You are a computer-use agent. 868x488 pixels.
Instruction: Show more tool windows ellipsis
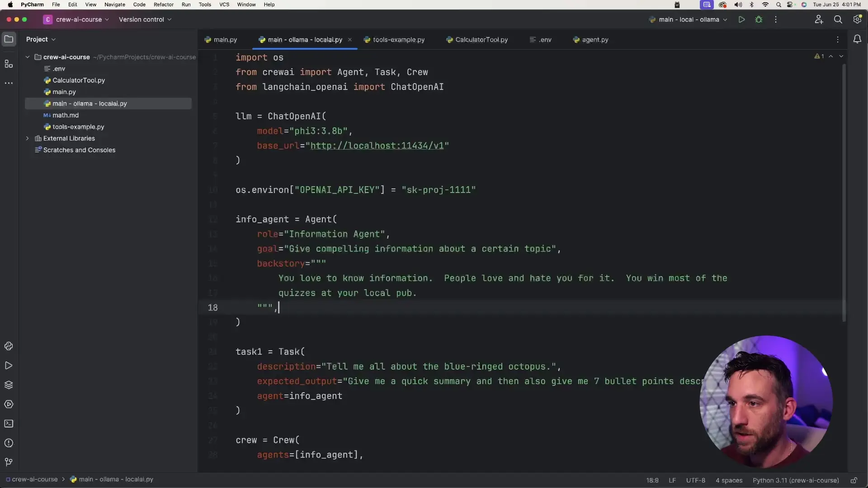(9, 83)
